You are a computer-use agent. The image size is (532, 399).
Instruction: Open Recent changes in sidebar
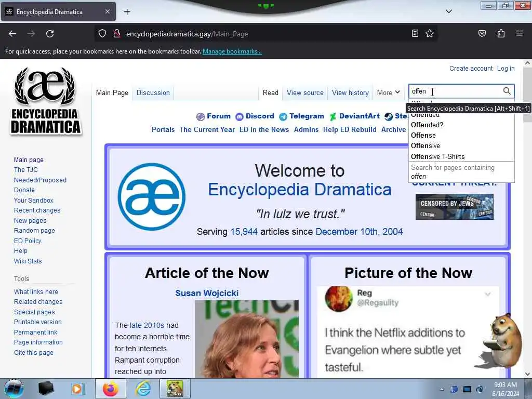tap(37, 210)
